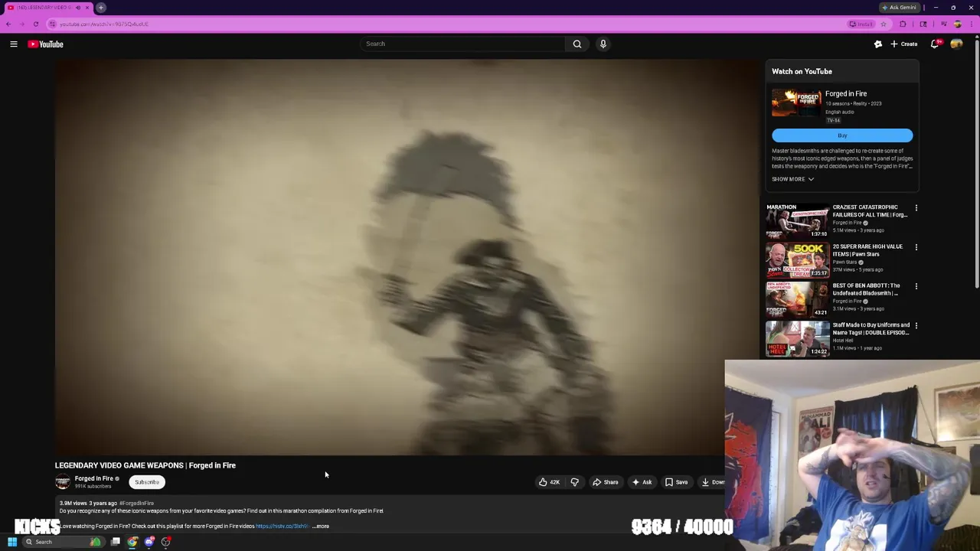Click the Install app chip in address bar
This screenshot has height=551, width=980.
(x=861, y=24)
